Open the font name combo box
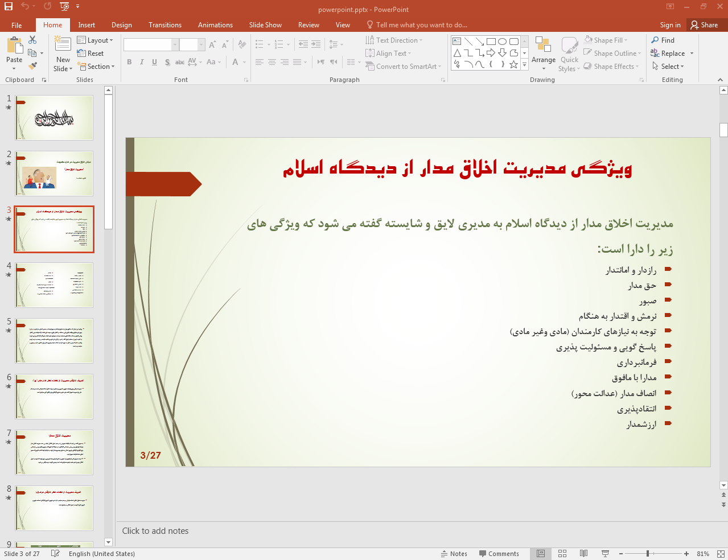The image size is (728, 560). tap(151, 44)
